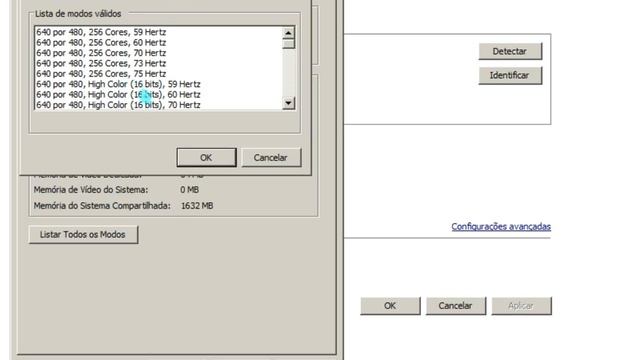Click the mode list scrollbar thumb
The height and width of the screenshot is (360, 640).
[x=289, y=44]
